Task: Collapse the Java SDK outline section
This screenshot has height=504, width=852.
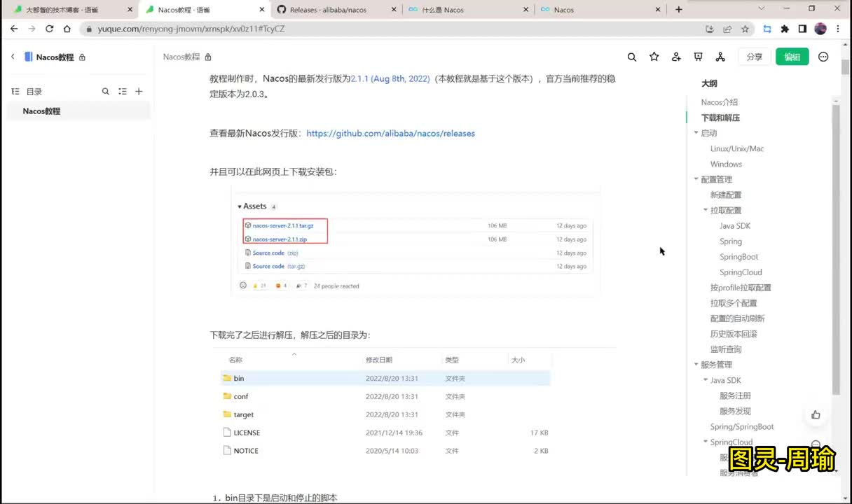Action: click(706, 380)
